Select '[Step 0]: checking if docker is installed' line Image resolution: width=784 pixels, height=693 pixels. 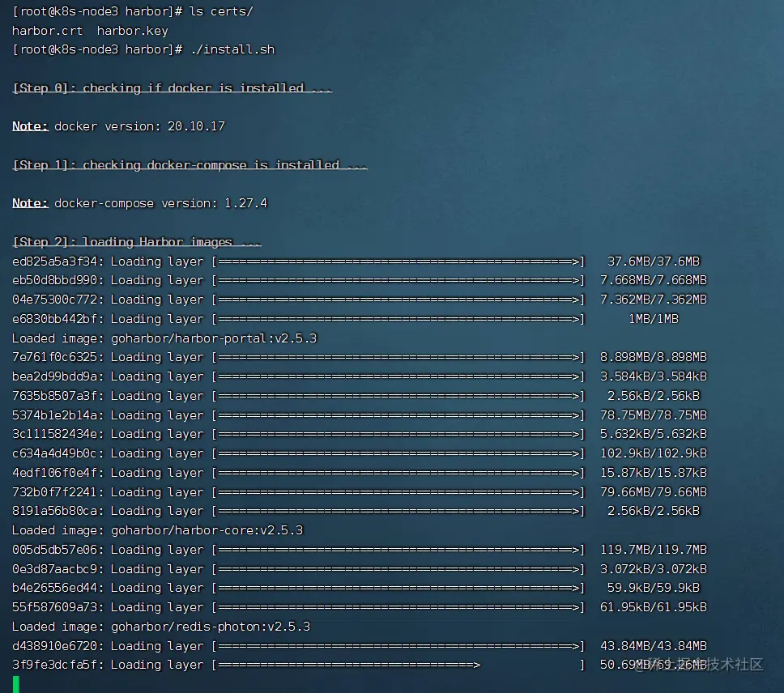(x=172, y=88)
